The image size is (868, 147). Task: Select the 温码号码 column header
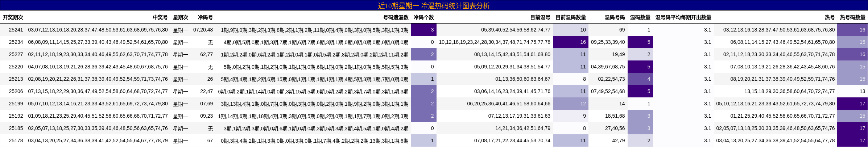click(615, 17)
